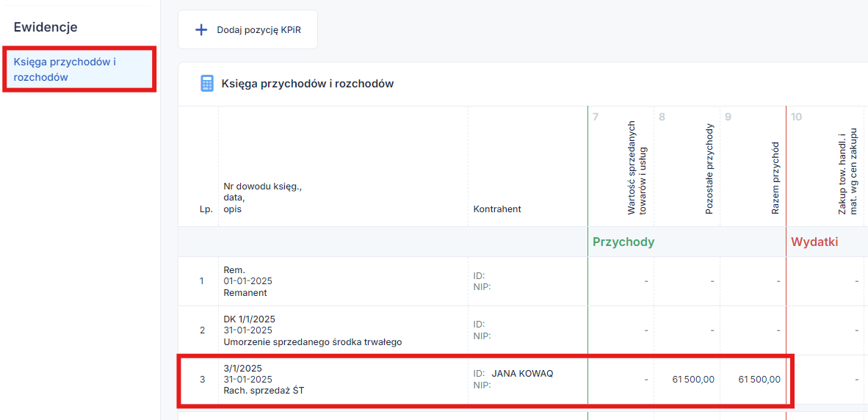Click the Dodaj pozycję KPiR button

click(248, 29)
